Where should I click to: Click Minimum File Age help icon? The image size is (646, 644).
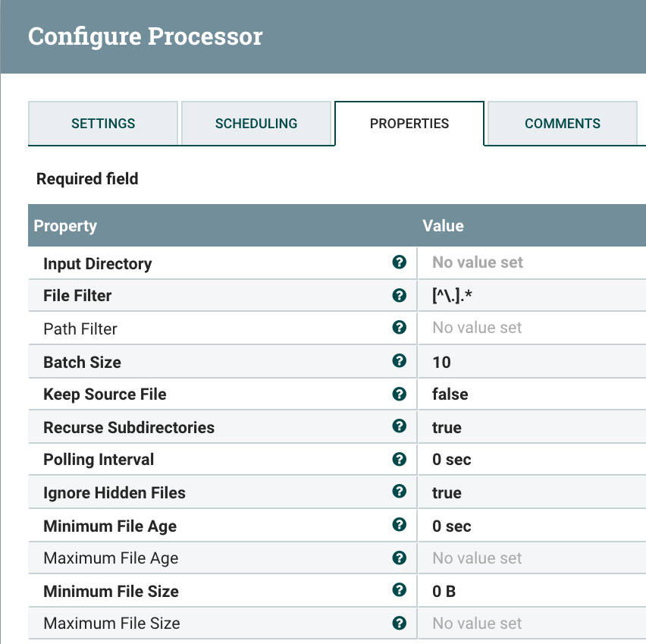coord(400,525)
